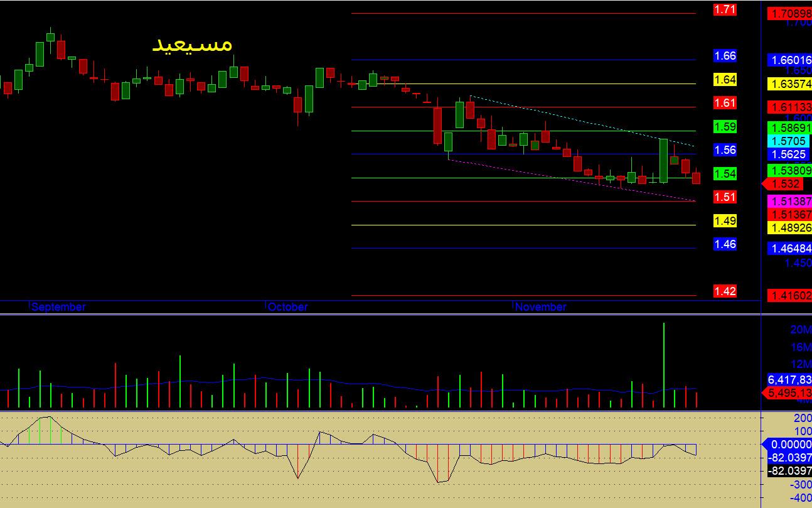Click the 1.70898 price axis tag

789,13
